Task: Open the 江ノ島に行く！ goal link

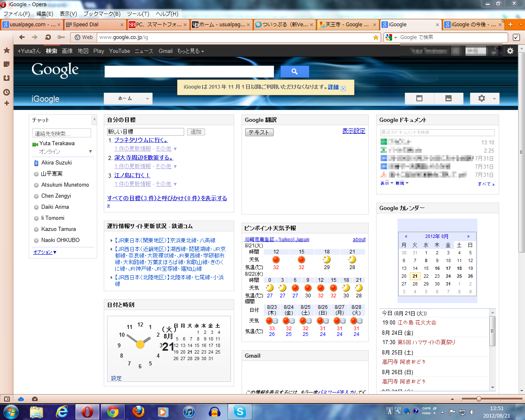Action: 132,175
